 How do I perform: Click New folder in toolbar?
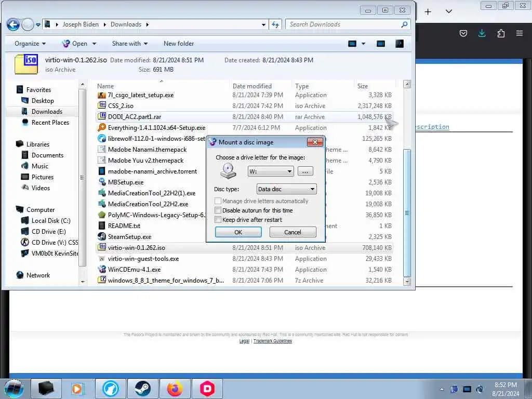tap(179, 44)
